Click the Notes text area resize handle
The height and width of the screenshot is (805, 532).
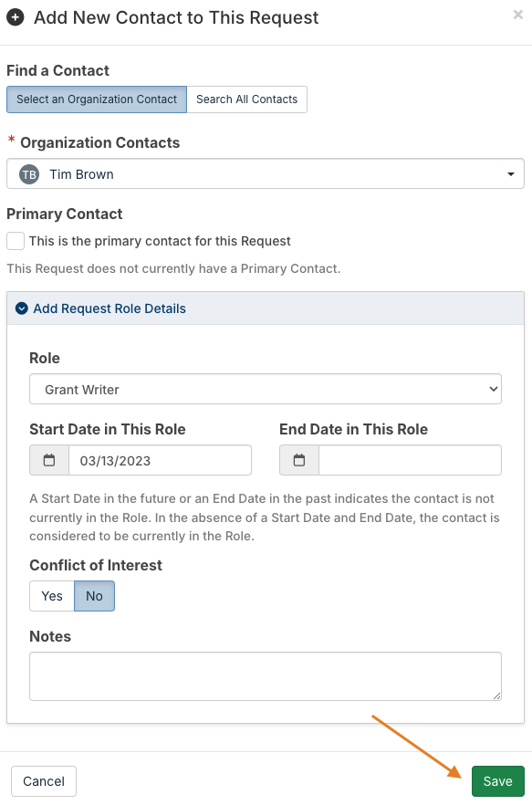(x=496, y=695)
